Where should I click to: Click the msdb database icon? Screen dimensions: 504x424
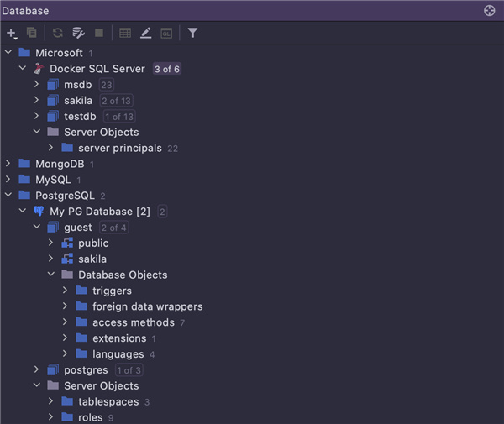(53, 85)
